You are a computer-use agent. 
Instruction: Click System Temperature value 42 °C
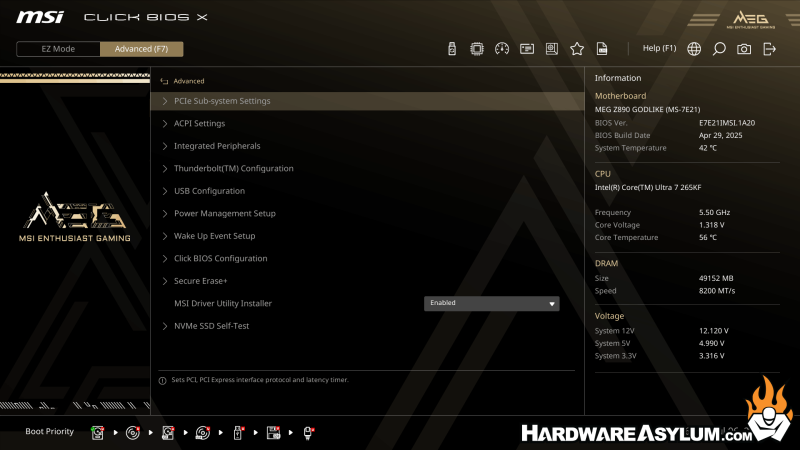[x=708, y=148]
